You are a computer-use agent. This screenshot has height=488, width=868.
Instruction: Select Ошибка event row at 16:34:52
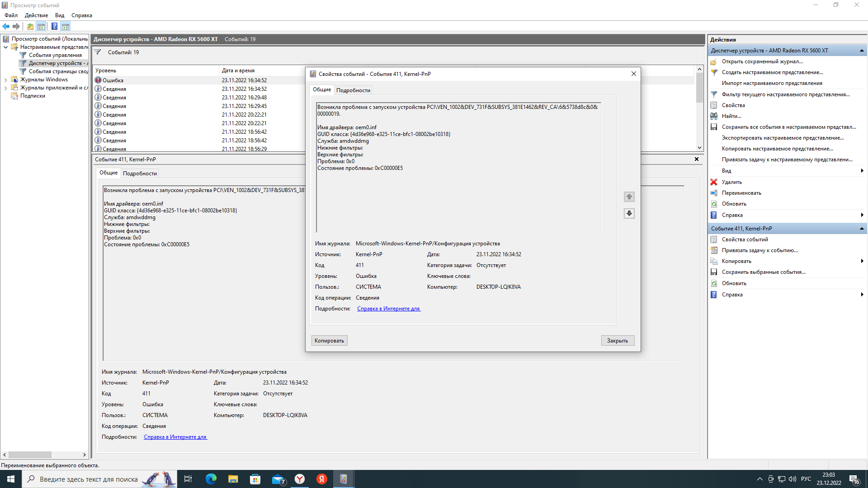(199, 80)
